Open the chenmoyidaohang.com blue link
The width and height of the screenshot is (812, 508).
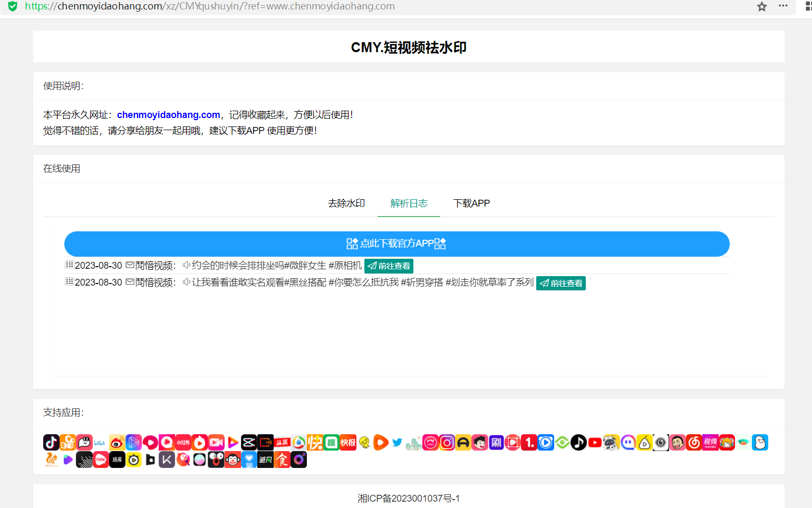tap(169, 115)
